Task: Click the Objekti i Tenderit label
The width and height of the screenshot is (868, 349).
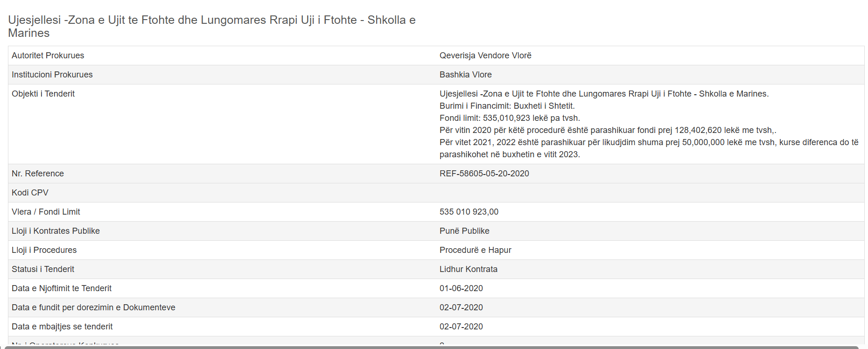Action: click(x=43, y=94)
